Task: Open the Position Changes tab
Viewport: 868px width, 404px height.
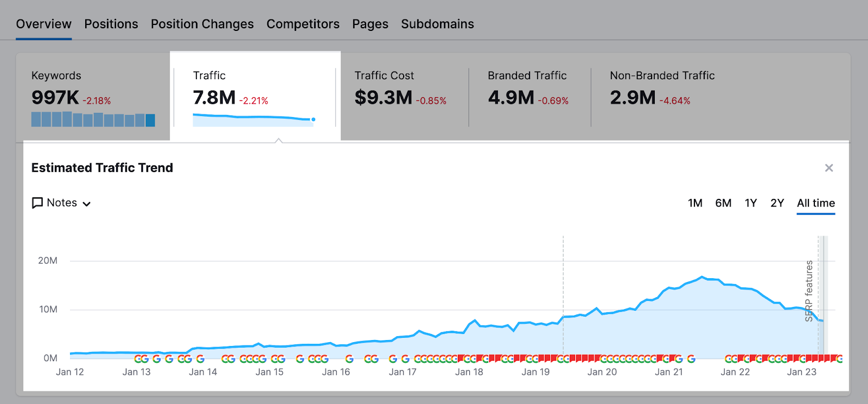Action: click(202, 24)
